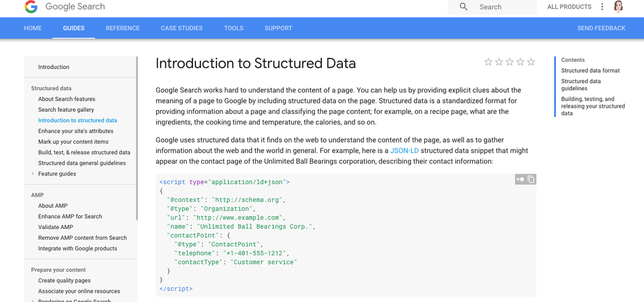This screenshot has width=644, height=302.
Task: Rate the page three stars
Action: pos(509,62)
